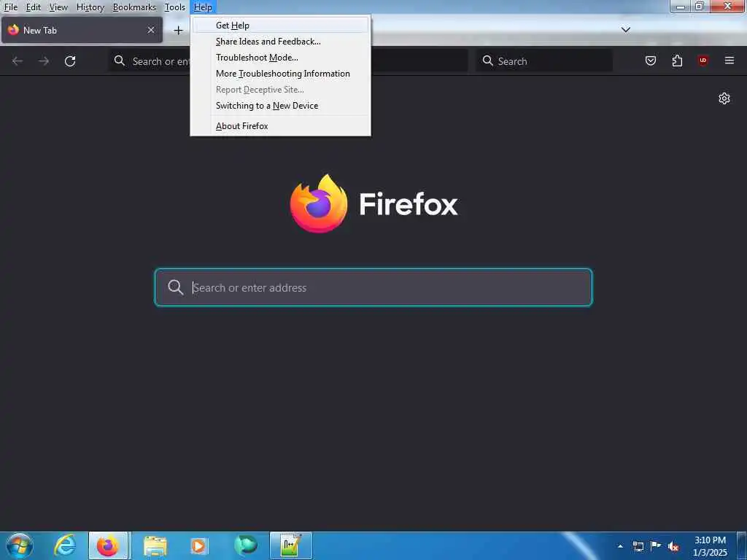Open the clock showing 3:10 PM

point(710,546)
